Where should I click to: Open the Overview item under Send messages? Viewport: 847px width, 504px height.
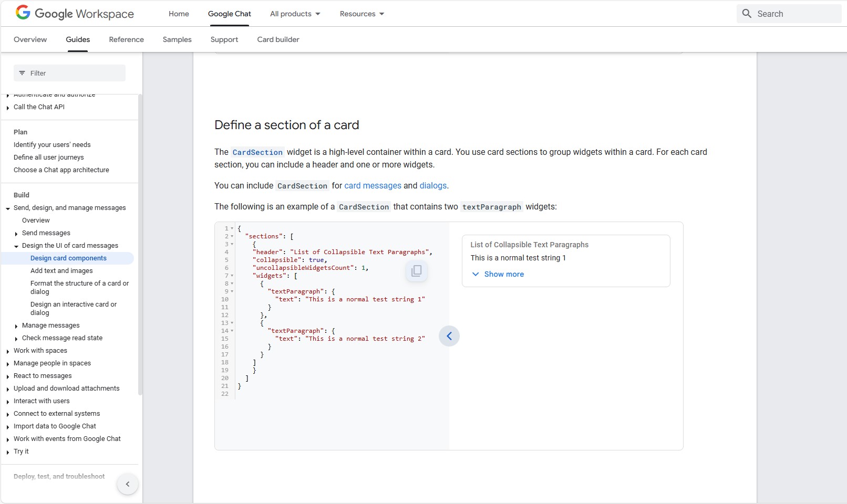point(36,220)
